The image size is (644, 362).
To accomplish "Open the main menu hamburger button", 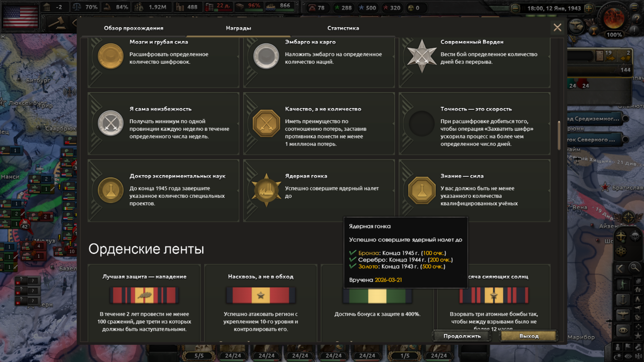I will click(634, 7).
